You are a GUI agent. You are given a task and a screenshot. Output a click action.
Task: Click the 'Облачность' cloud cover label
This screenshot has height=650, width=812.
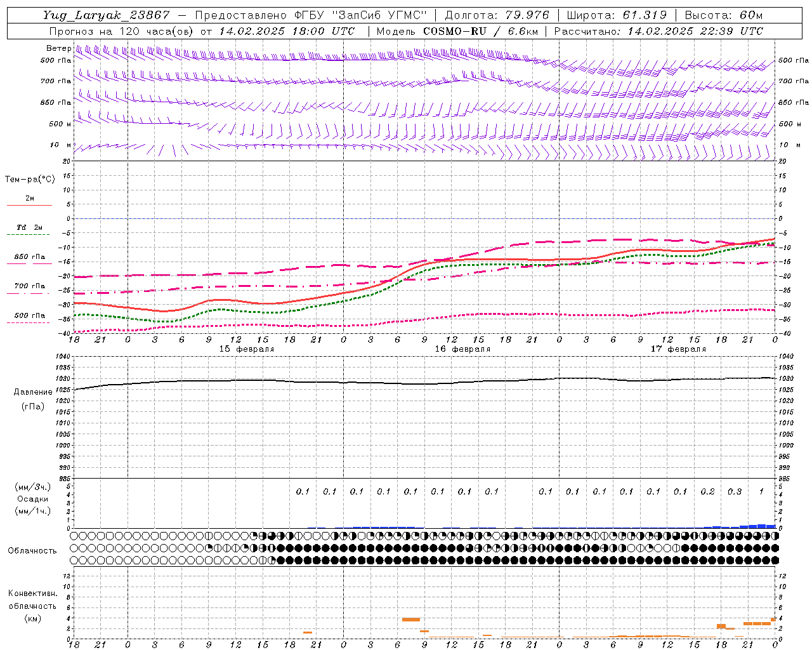pyautogui.click(x=32, y=550)
